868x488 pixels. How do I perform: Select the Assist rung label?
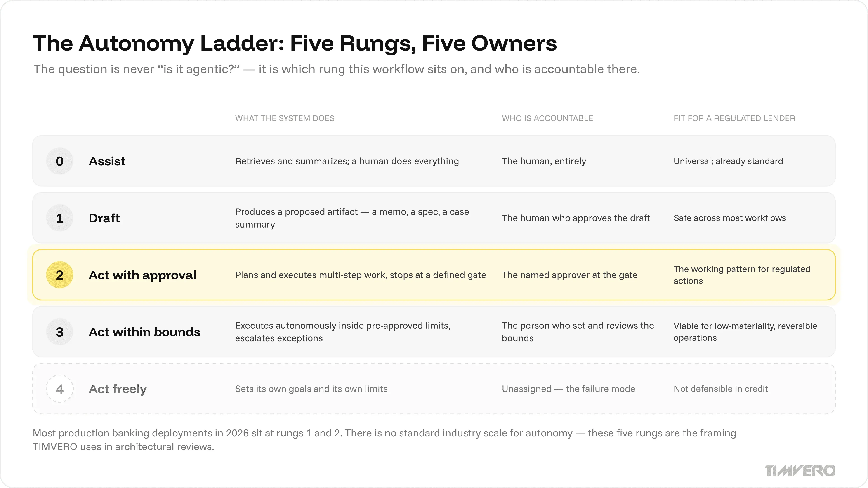107,161
